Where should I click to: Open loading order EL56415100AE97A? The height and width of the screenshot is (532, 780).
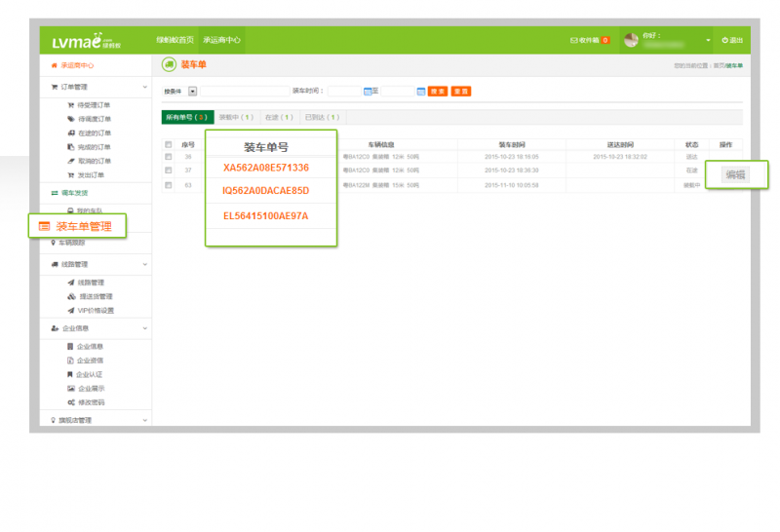click(265, 215)
